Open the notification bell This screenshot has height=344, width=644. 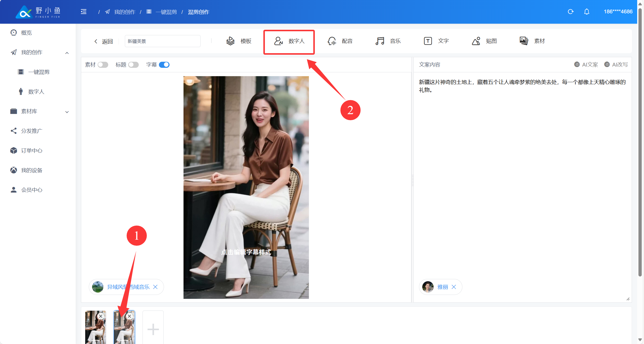[x=586, y=12]
